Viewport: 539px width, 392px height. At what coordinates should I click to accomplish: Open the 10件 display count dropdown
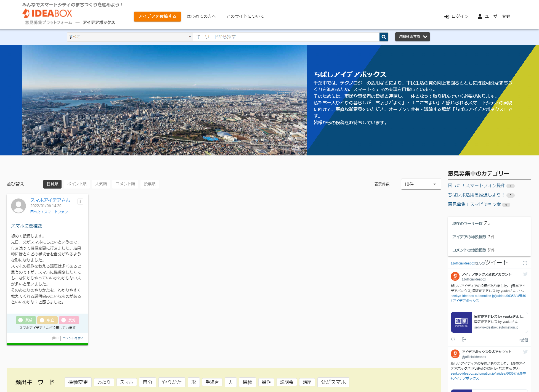coord(421,184)
